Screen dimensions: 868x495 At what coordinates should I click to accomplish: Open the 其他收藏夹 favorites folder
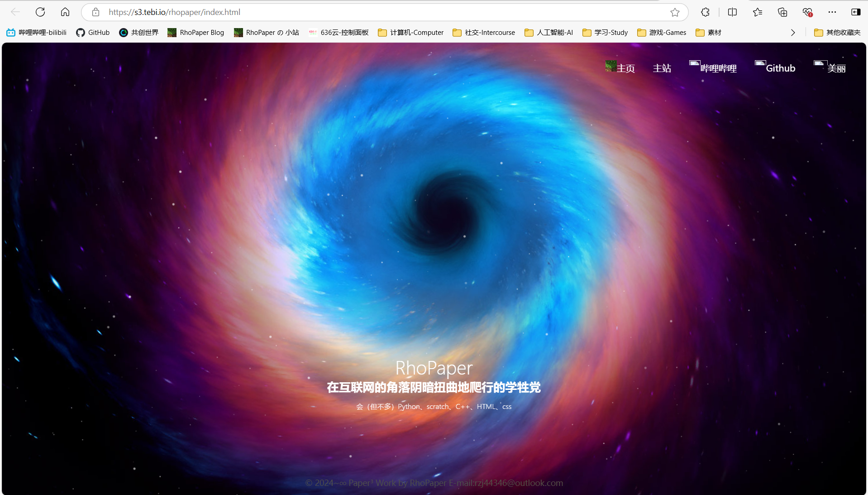click(x=837, y=33)
